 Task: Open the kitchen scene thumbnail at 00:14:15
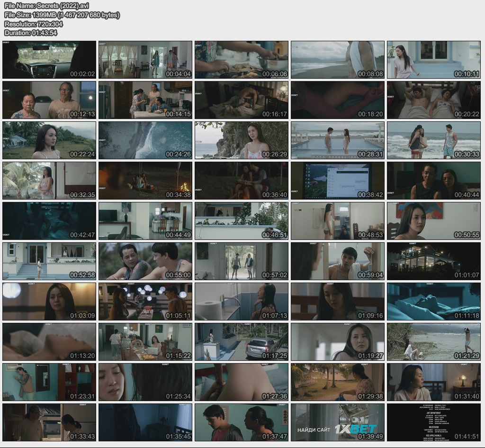click(x=145, y=100)
